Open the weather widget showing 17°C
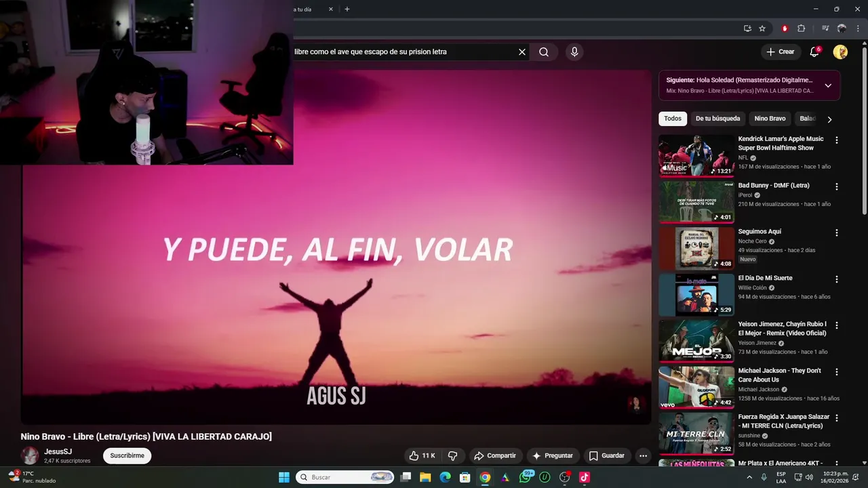Screen dimensions: 868x488 (31, 477)
